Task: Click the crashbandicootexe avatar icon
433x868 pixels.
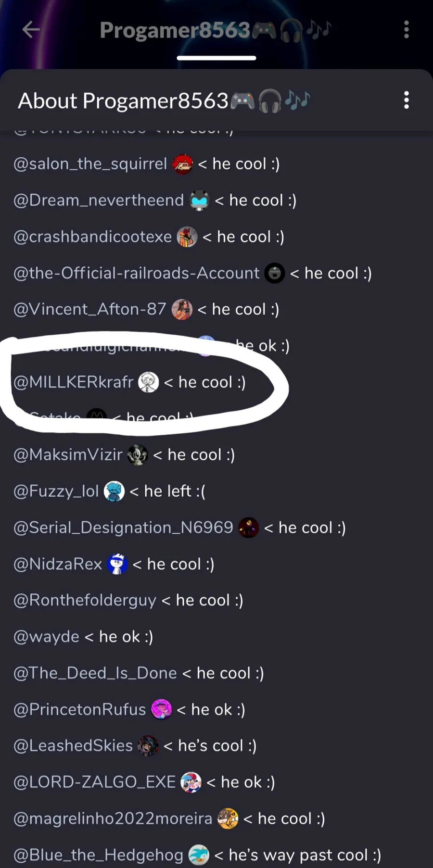Action: 187,237
